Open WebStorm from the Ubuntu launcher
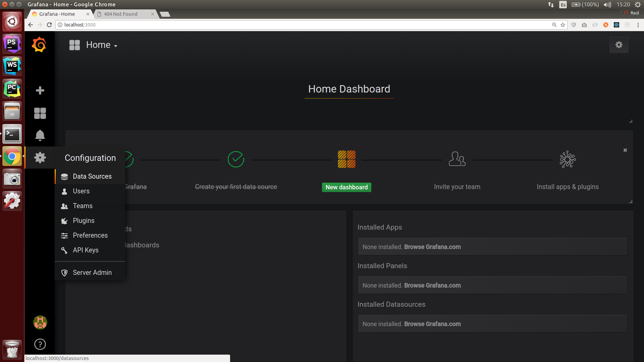The width and height of the screenshot is (644, 362). pyautogui.click(x=12, y=66)
